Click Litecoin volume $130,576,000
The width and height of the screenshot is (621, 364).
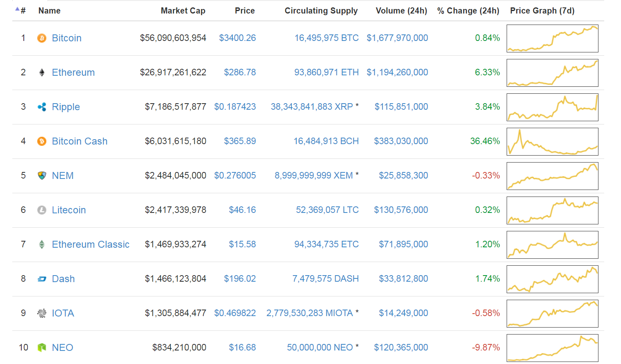pos(401,210)
